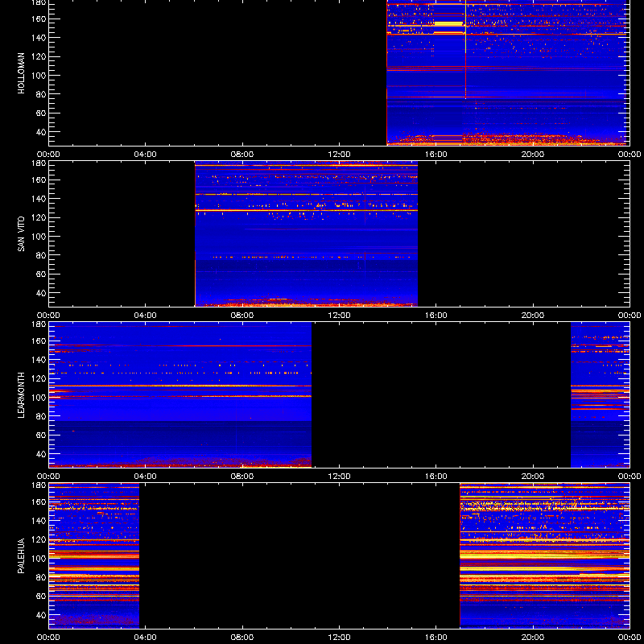
Task: Click the 140 frequency tick on the HOLLOMAN axis
Action: click(39, 38)
